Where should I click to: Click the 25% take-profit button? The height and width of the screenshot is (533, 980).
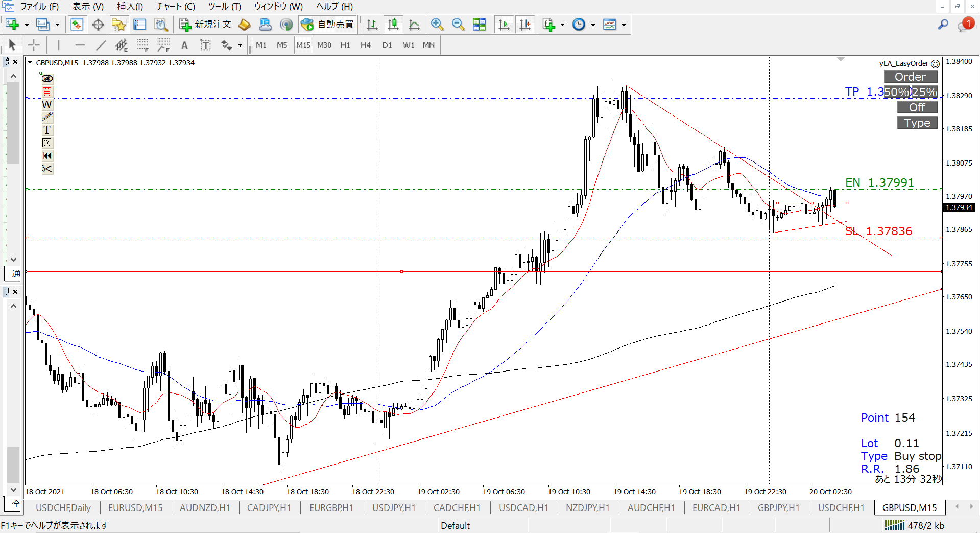pos(925,92)
